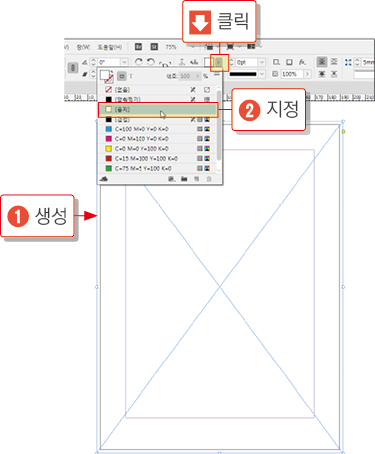Click the fill color box in control panel
Screen dimensions: 375x454
209,62
